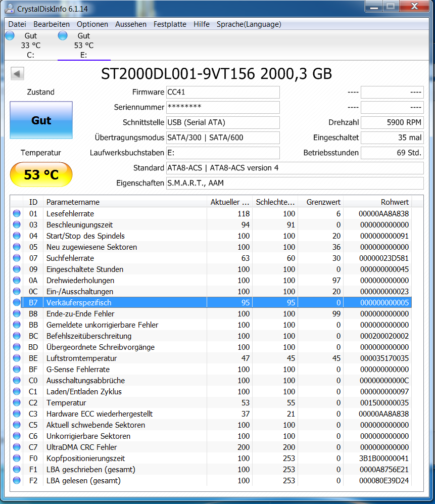This screenshot has height=504, width=435.
Task: Open the Datei menu
Action: click(x=17, y=24)
